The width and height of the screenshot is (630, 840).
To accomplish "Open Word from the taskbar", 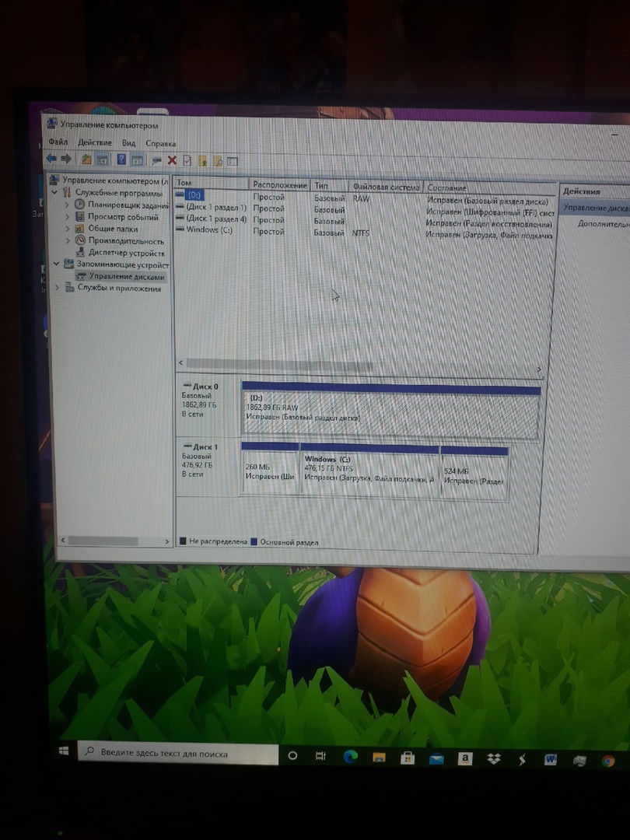I will pos(550,760).
